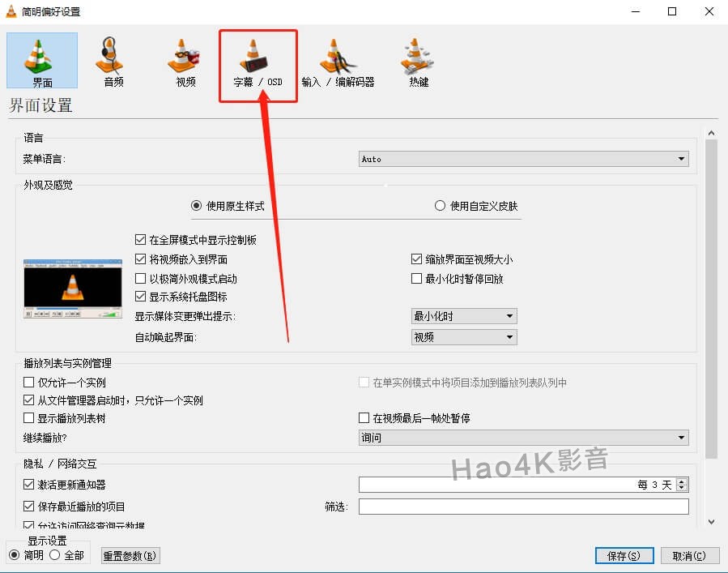Viewport: 728px width, 573px height.
Task: Select 使用原生样式 radio button
Action: [197, 205]
